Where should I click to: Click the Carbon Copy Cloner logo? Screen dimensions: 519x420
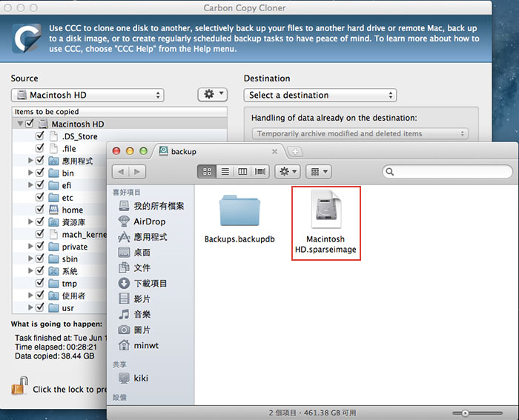pos(27,39)
